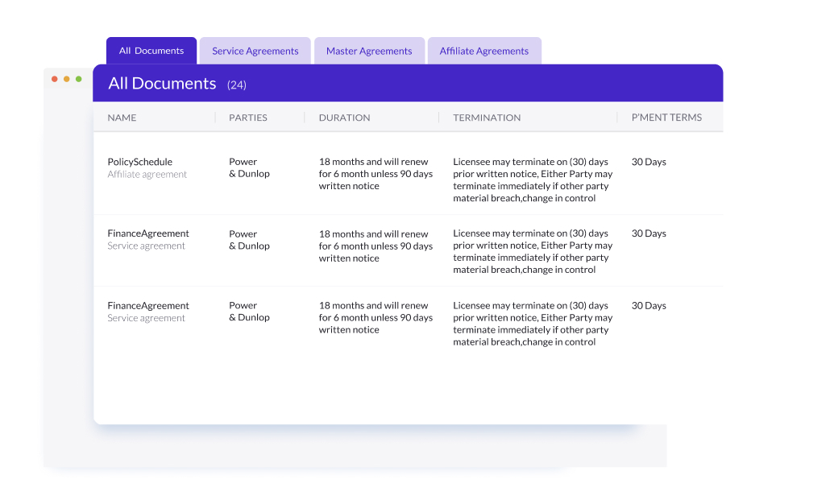Screen dimensions: 830x504
Task: Click the Affiliate agreement label under PolicySchedule
Action: coord(147,175)
